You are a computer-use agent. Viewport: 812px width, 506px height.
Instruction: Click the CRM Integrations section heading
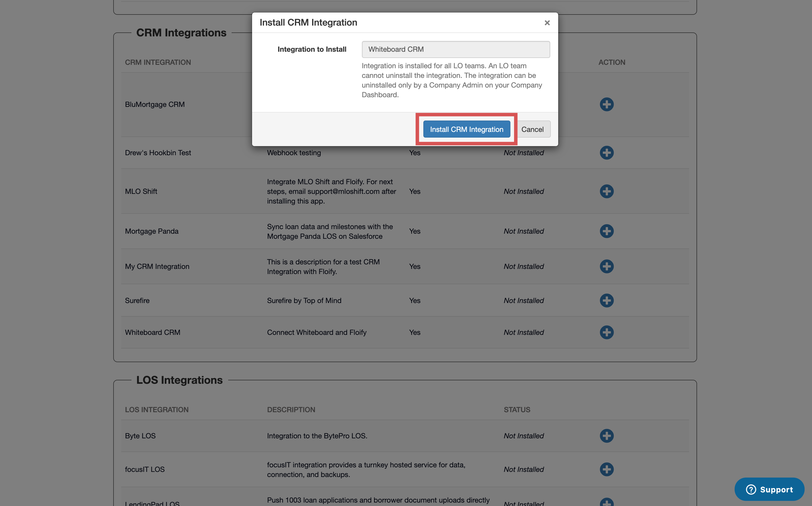pyautogui.click(x=181, y=33)
